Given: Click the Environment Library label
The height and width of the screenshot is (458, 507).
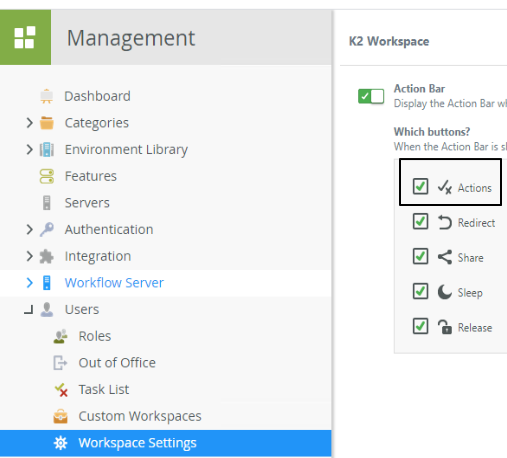Looking at the screenshot, I should tap(126, 150).
